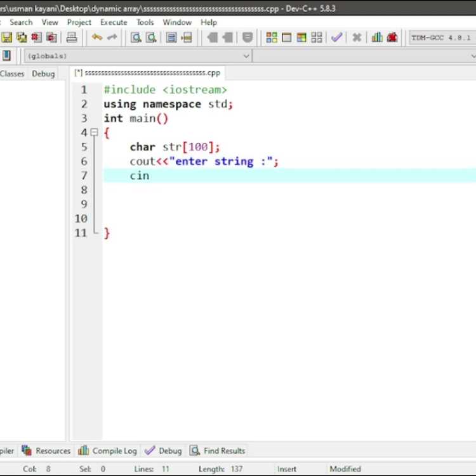Open the Project menu
Viewport: 476px width, 476px height.
pos(79,22)
